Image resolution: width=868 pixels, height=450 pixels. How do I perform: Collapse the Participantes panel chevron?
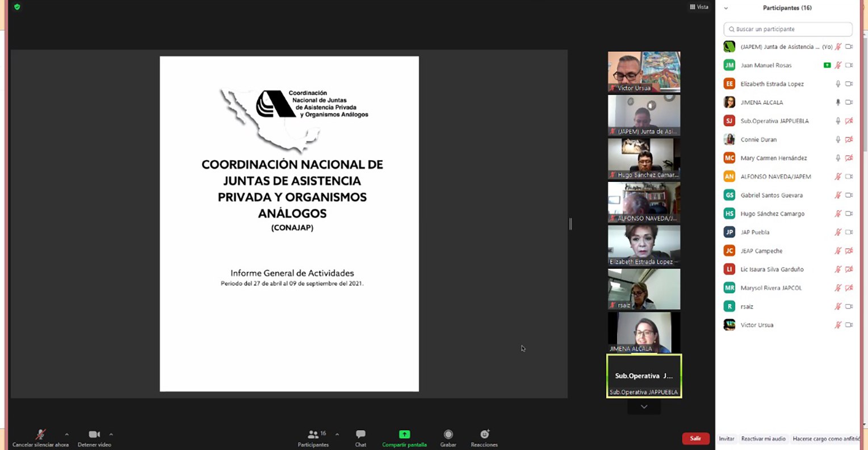point(726,8)
